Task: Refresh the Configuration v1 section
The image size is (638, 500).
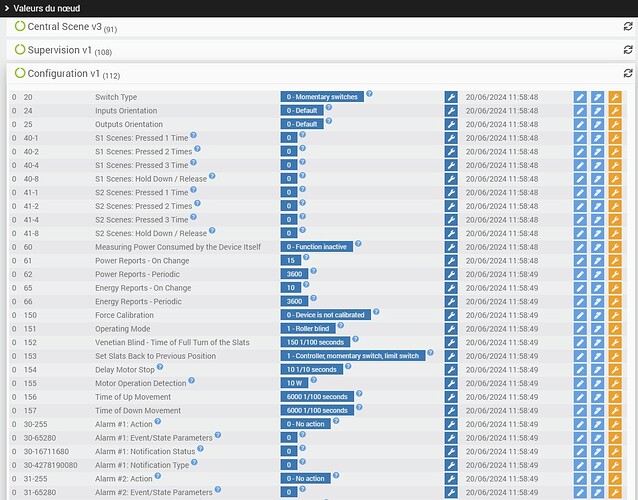Action: 628,73
